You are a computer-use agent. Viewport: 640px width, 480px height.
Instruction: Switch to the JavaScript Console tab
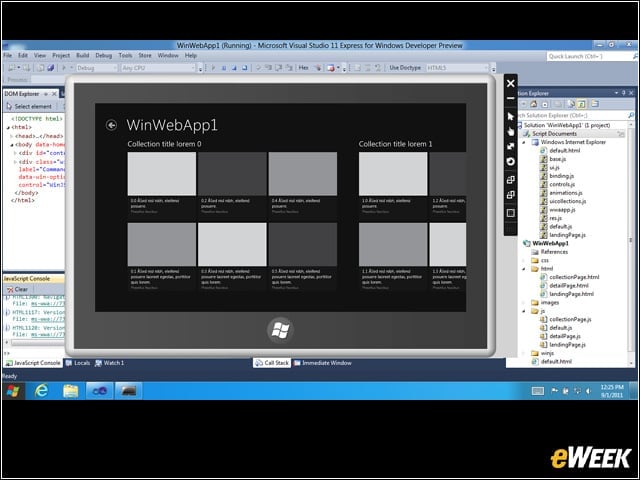33,363
